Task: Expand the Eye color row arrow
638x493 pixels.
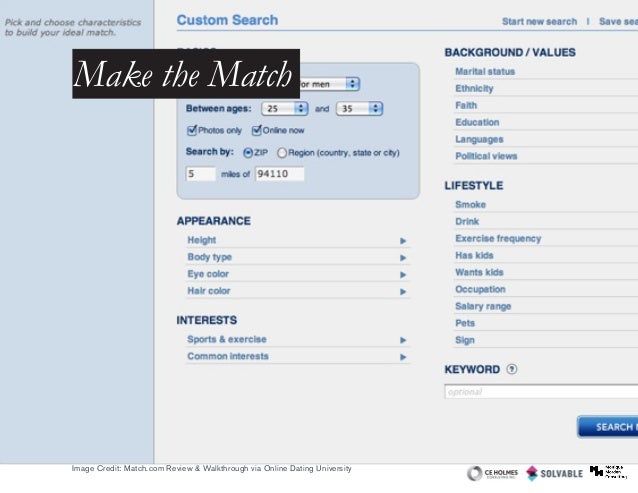Action: click(x=403, y=275)
